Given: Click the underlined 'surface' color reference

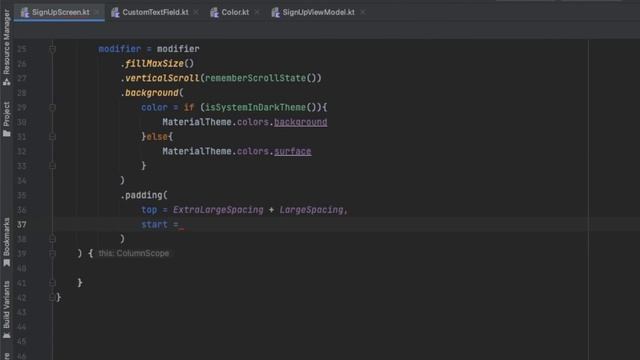Looking at the screenshot, I should (293, 151).
